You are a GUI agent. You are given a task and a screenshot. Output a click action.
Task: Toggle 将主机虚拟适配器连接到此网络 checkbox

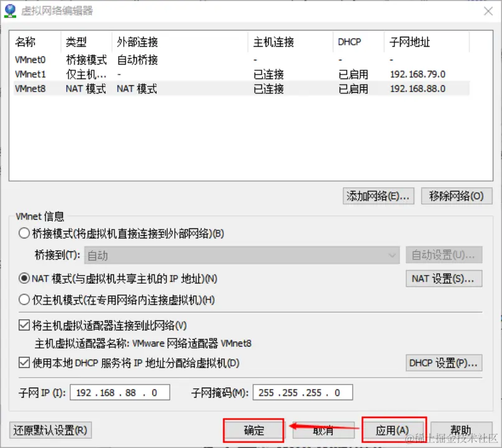pos(24,325)
